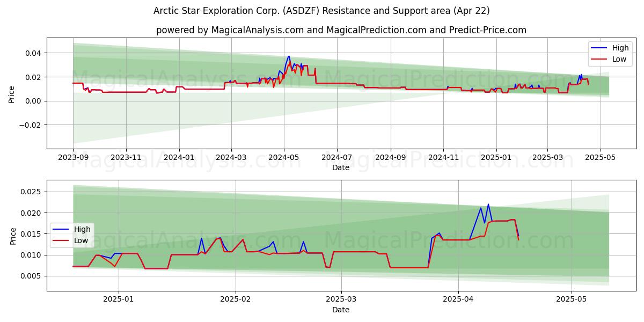The image size is (644, 322).
Task: Click the May 2024 price peak in top chart
Action: [x=289, y=56]
